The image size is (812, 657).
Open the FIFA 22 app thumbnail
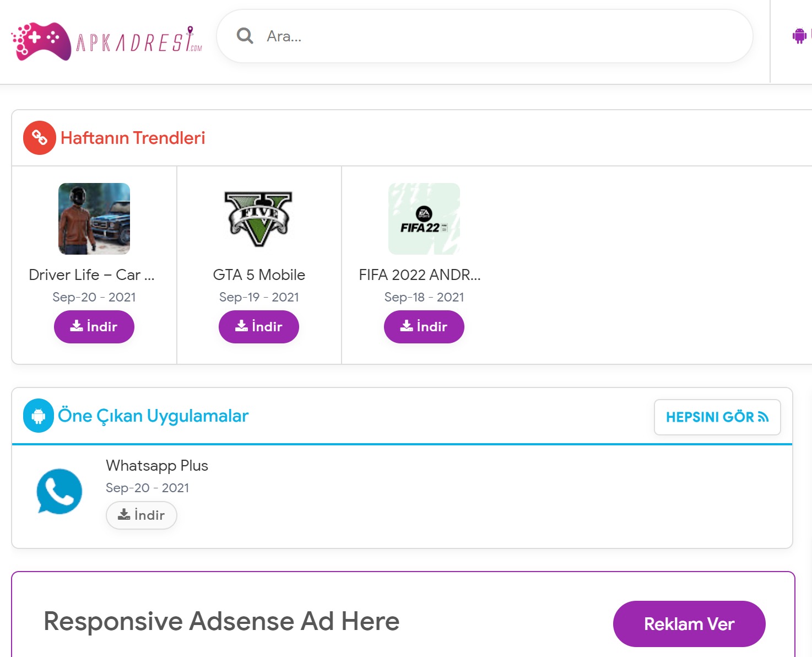tap(424, 219)
